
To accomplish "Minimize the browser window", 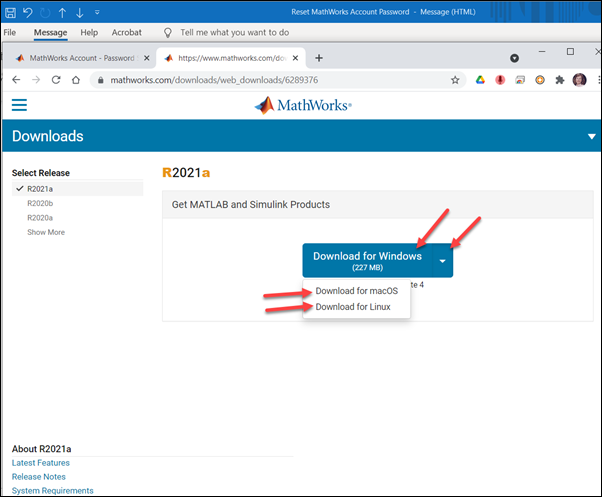I will (542, 51).
